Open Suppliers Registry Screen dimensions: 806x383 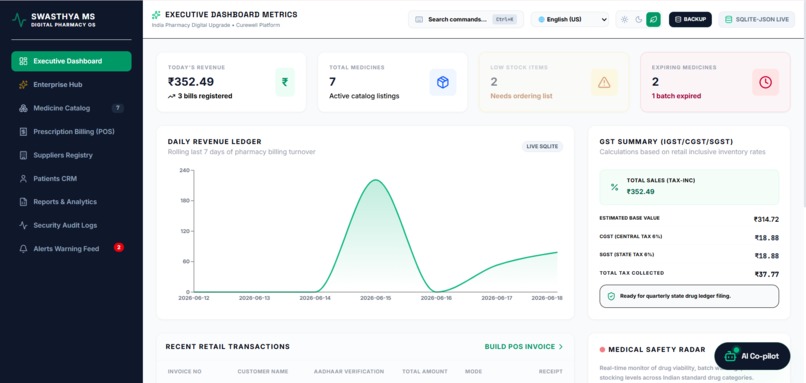[x=71, y=155]
